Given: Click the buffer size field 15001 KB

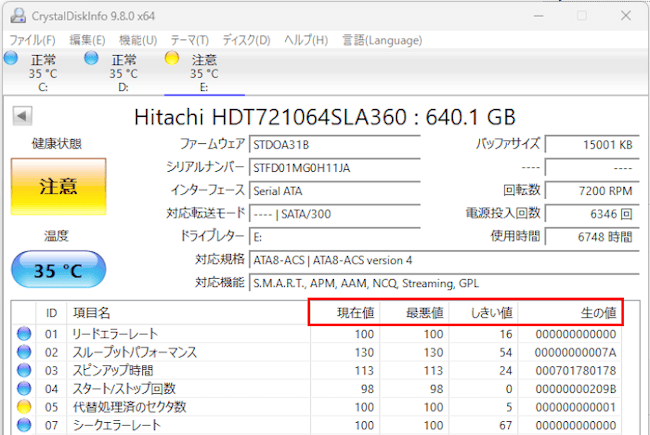Looking at the screenshot, I should click(592, 145).
